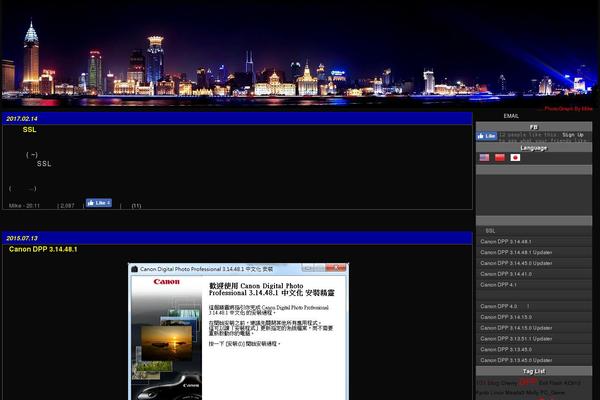
Task: Open sidebar Canon DPP 3.14.15.0 link
Action: 505,317
